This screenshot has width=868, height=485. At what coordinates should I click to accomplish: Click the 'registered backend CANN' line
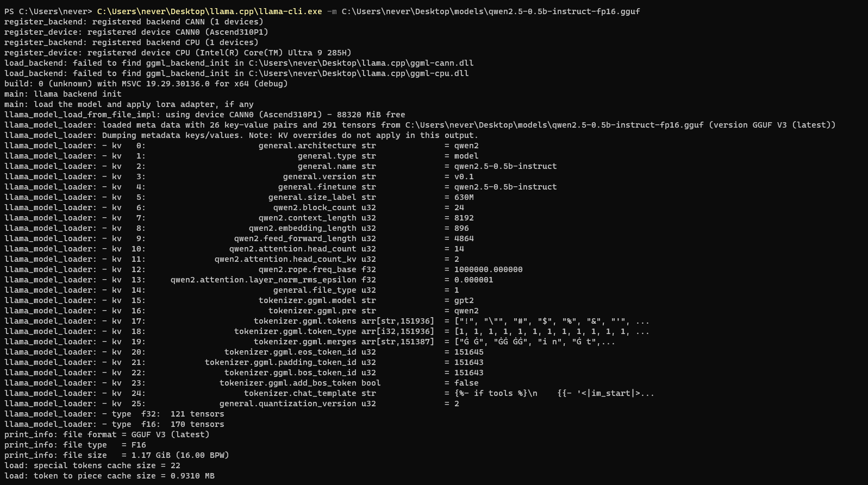pyautogui.click(x=134, y=22)
